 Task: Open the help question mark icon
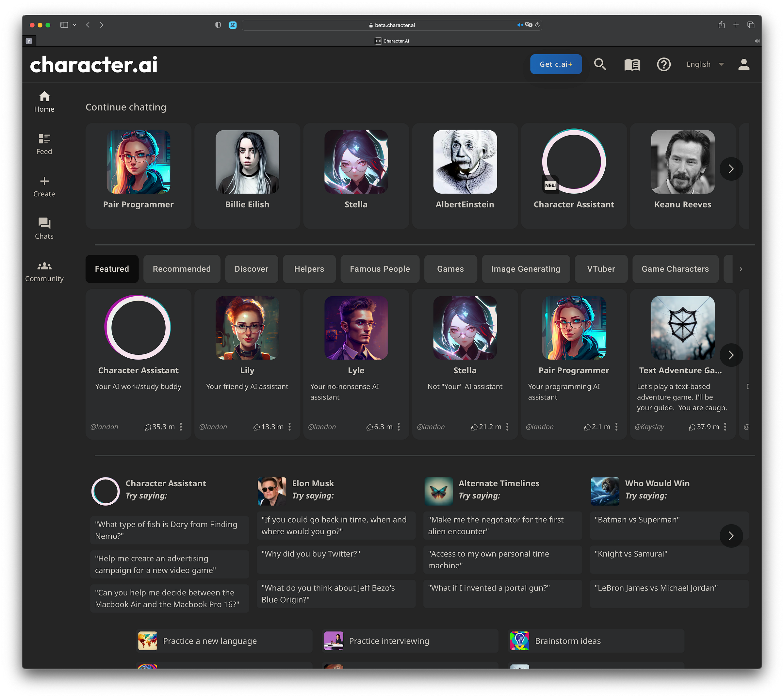(x=663, y=64)
